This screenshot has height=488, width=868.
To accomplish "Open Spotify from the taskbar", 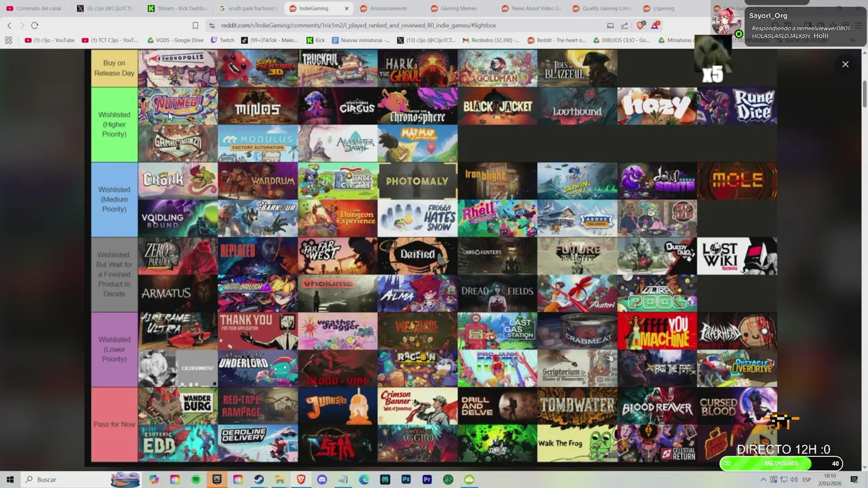I will point(195,479).
